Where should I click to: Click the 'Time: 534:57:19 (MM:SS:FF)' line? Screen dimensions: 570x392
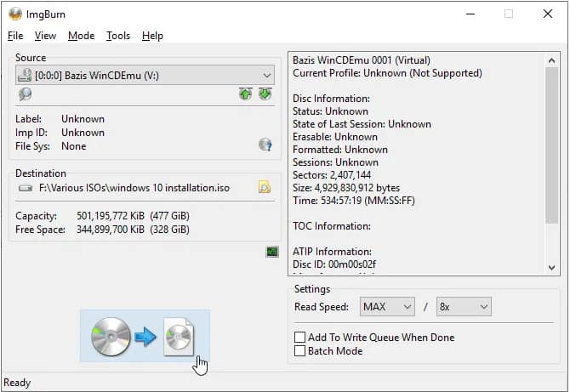(353, 201)
